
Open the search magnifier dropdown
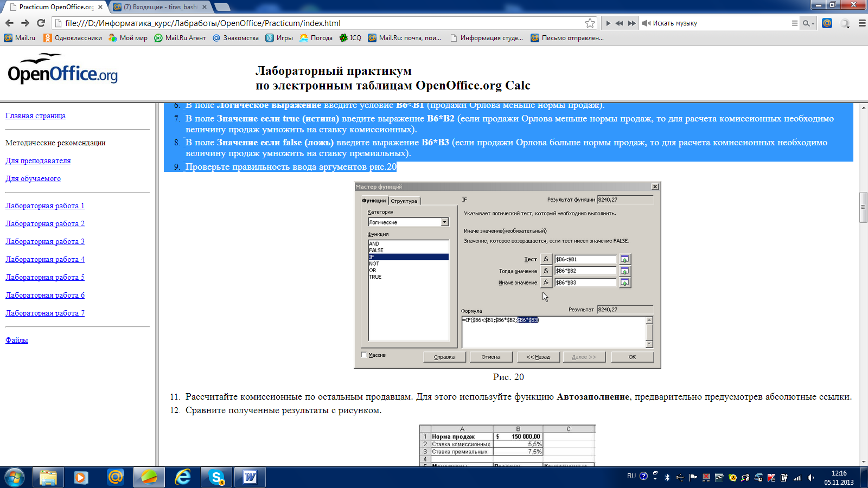click(x=808, y=23)
